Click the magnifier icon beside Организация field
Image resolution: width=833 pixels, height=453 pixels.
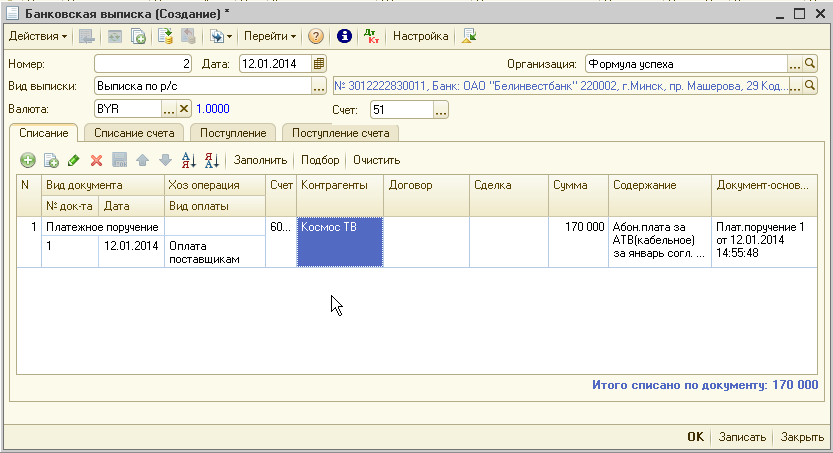tap(811, 64)
